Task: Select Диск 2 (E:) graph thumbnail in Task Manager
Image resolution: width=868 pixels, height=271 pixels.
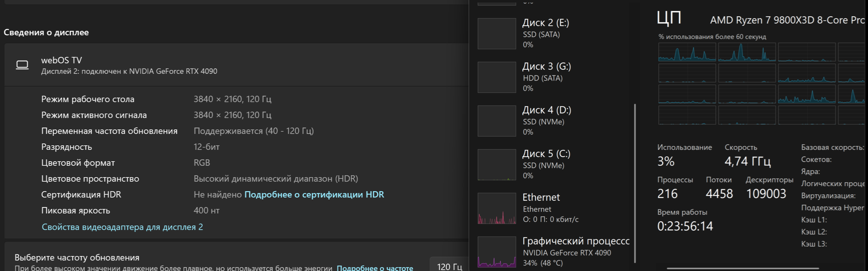Action: [497, 34]
